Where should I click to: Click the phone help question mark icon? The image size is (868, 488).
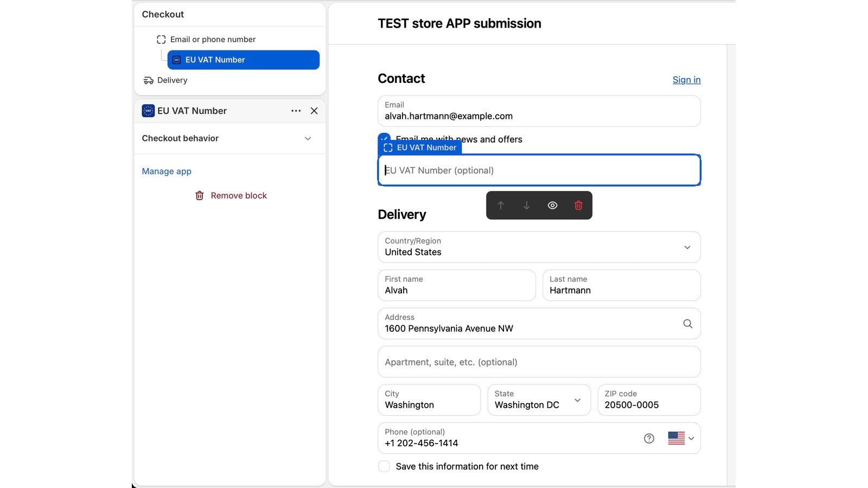649,438
